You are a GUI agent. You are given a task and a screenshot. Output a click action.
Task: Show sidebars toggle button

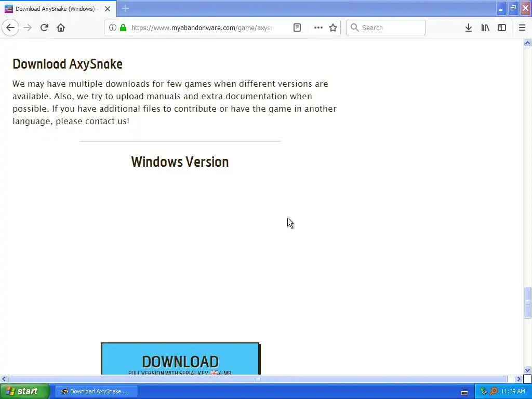point(502,28)
